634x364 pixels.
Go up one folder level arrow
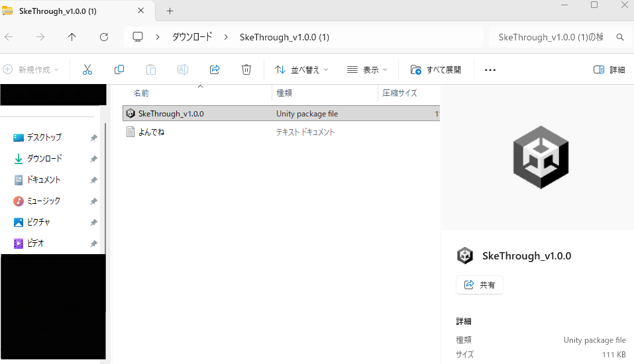[x=72, y=37]
